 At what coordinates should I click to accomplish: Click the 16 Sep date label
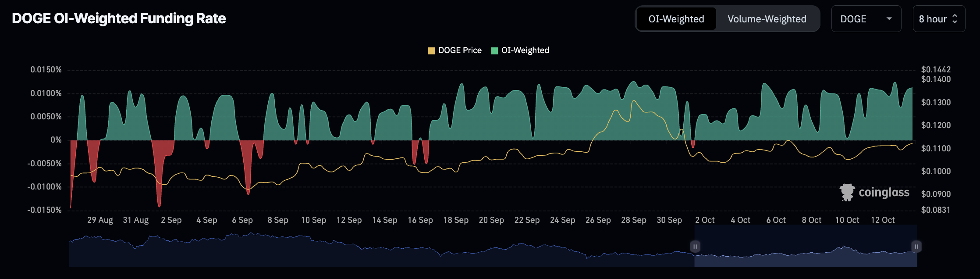[420, 220]
